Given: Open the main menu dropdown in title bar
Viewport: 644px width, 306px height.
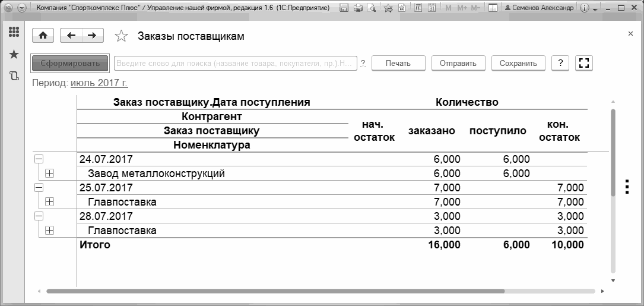Looking at the screenshot, I should 22,8.
